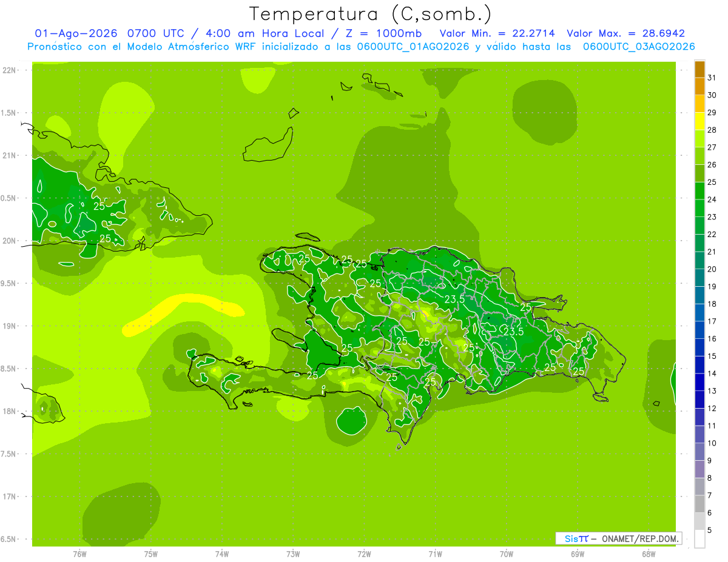Click the '73W' longitude tick label
Viewport: 728px width, 562px height.
(x=293, y=554)
